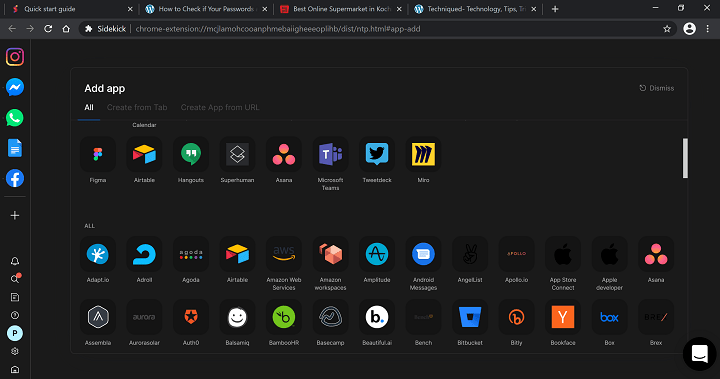Open the sidebar home icon at bottom
The image size is (720, 379).
15,369
